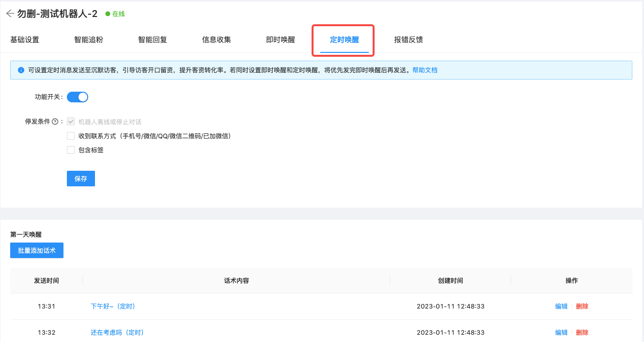Delete the 13:32 还在考虑吗 script

pos(582,333)
